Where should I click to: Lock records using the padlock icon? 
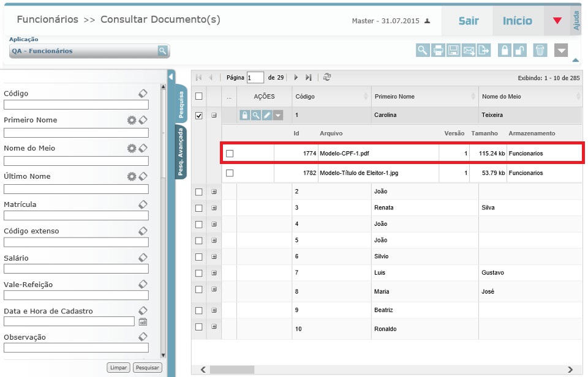coord(505,50)
